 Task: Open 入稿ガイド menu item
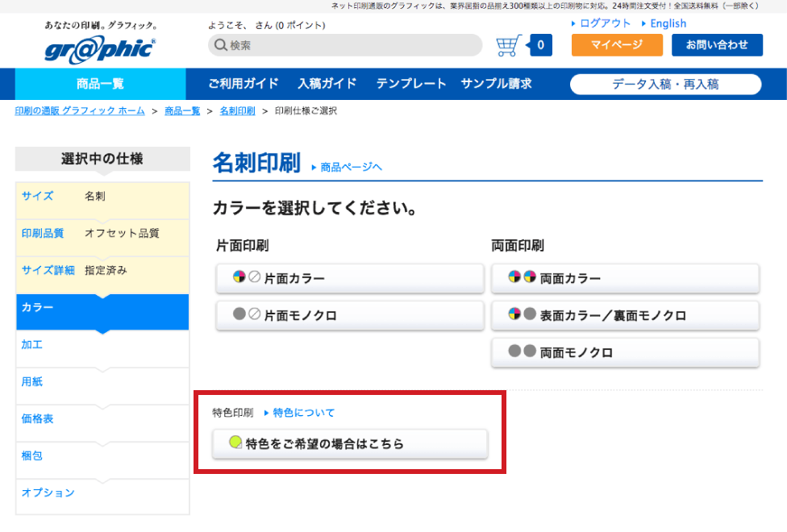[327, 84]
